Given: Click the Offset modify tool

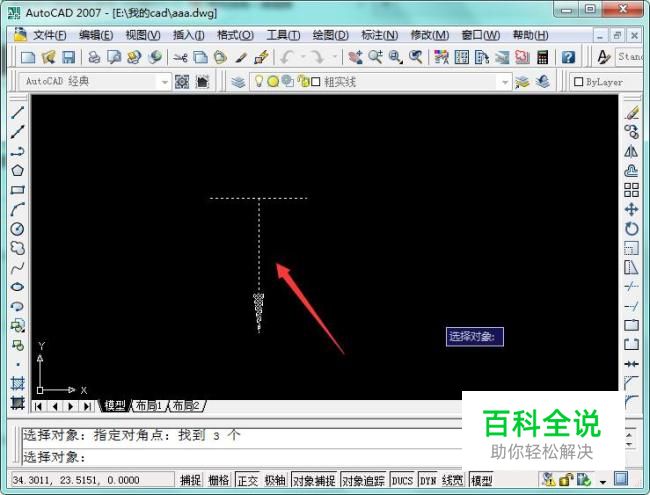Looking at the screenshot, I should (x=631, y=170).
